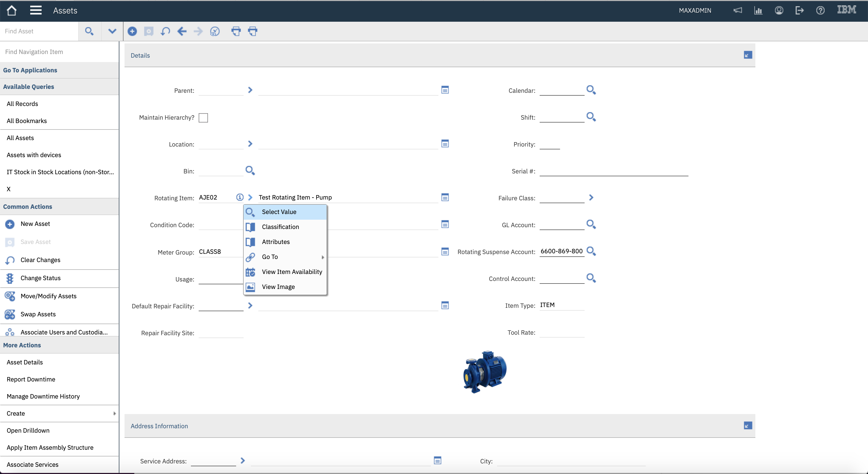868x474 pixels.
Task: Click the Change Status toolbar icon
Action: click(215, 31)
